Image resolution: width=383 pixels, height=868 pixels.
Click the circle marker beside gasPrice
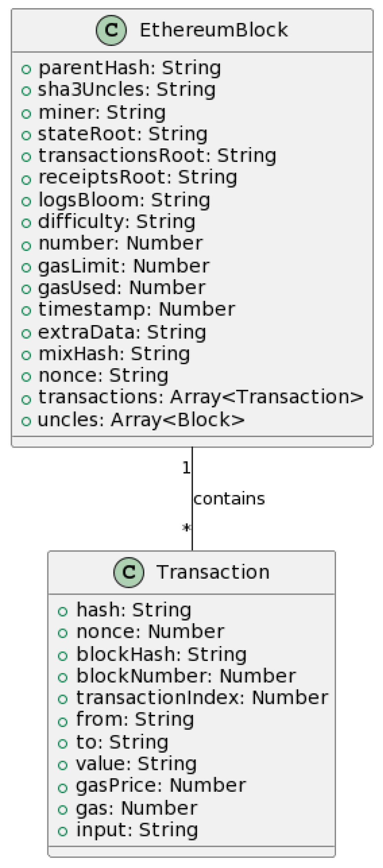pyautogui.click(x=63, y=787)
